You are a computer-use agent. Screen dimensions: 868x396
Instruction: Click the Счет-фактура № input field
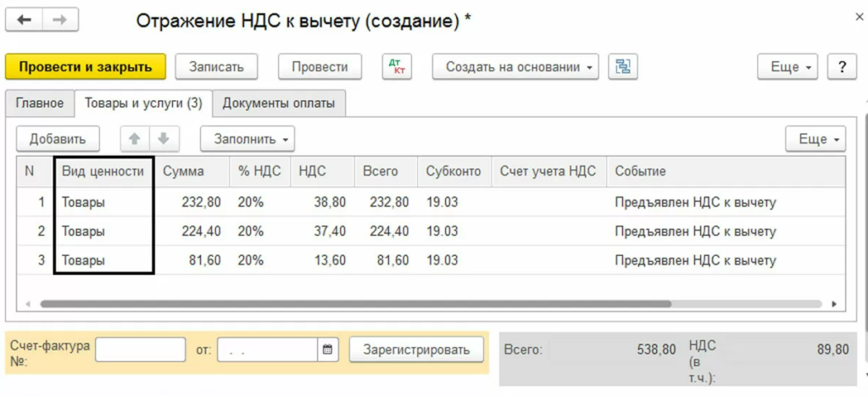(x=141, y=349)
